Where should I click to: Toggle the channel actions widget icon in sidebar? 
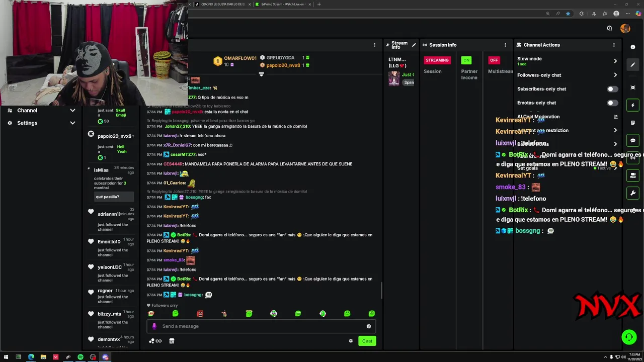633,175
